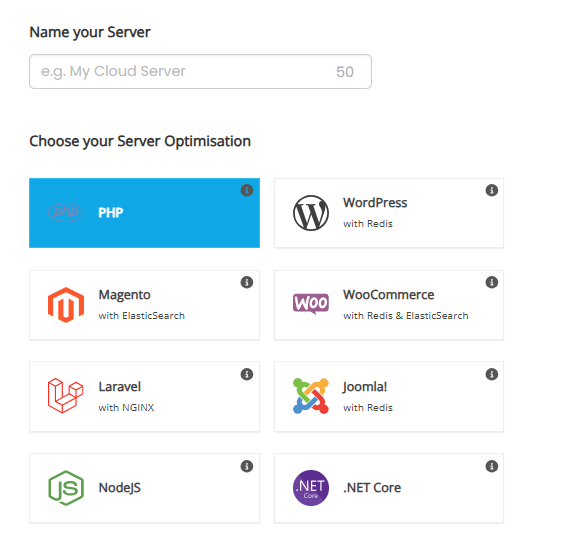The height and width of the screenshot is (543, 579).
Task: Click the WordPress logo
Action: coord(311,213)
